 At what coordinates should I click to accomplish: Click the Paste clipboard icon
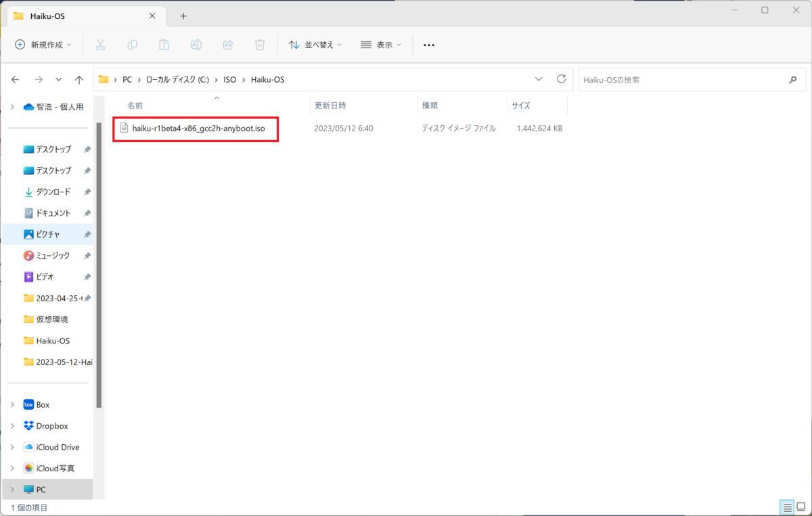164,45
